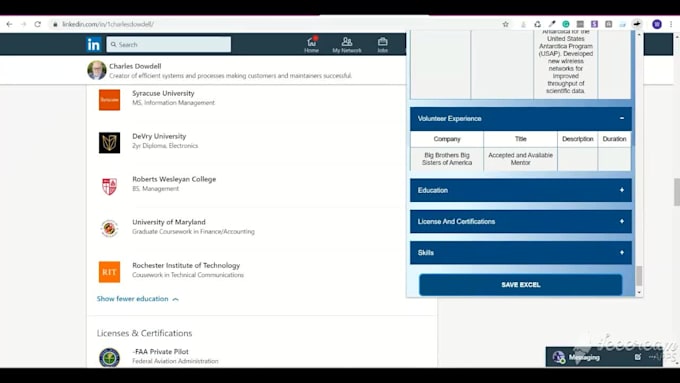
Task: Click in the LinkedIn Search field
Action: click(x=169, y=44)
